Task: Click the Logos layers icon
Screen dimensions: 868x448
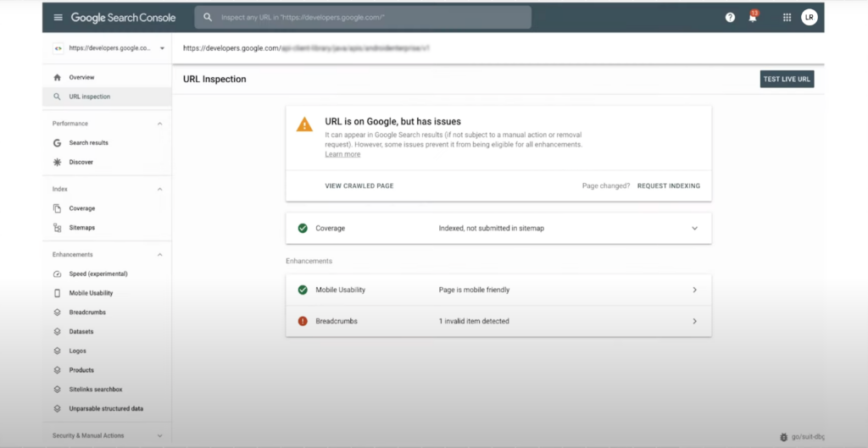Action: click(57, 351)
